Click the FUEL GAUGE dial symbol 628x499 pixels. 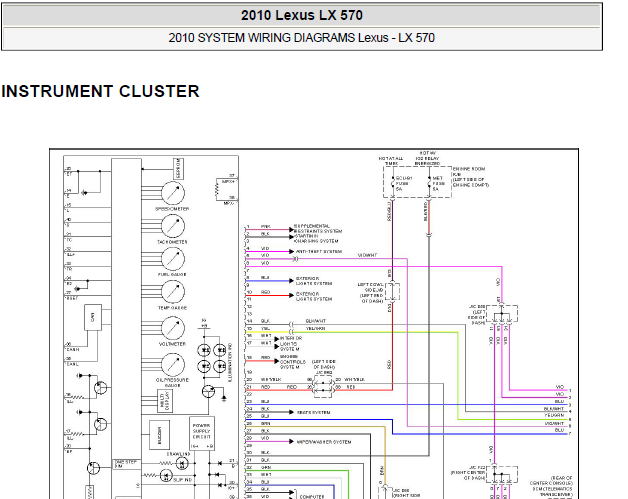(x=173, y=259)
